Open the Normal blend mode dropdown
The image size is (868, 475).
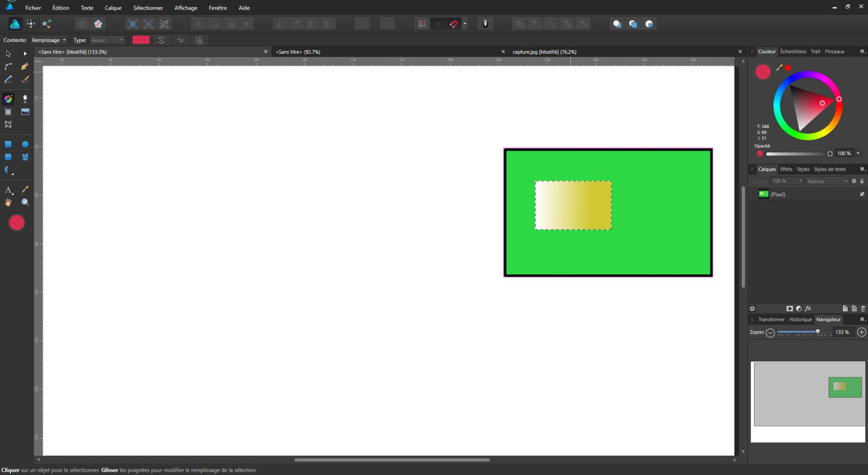(827, 181)
